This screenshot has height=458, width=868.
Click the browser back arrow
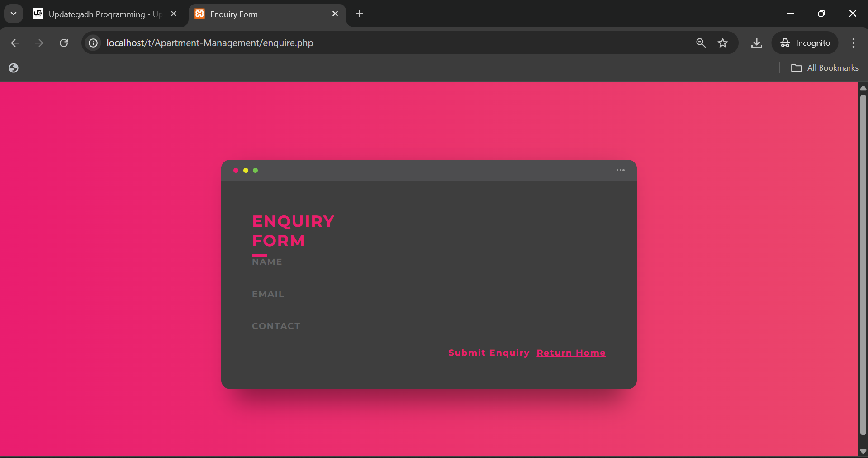point(15,43)
